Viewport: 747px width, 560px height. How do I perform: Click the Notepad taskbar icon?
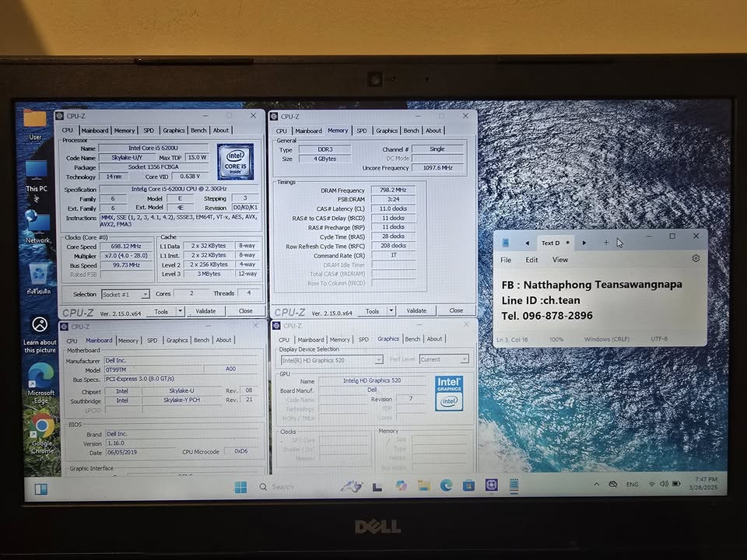[514, 485]
